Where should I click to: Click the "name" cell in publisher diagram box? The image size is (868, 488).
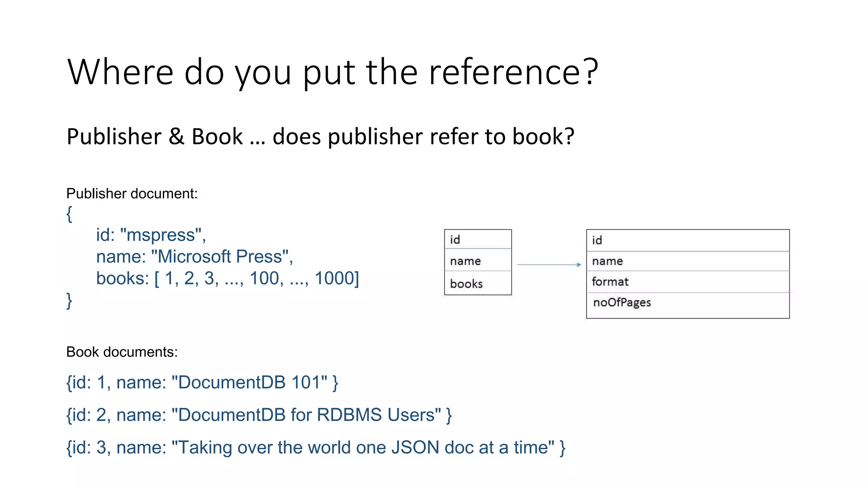[478, 260]
